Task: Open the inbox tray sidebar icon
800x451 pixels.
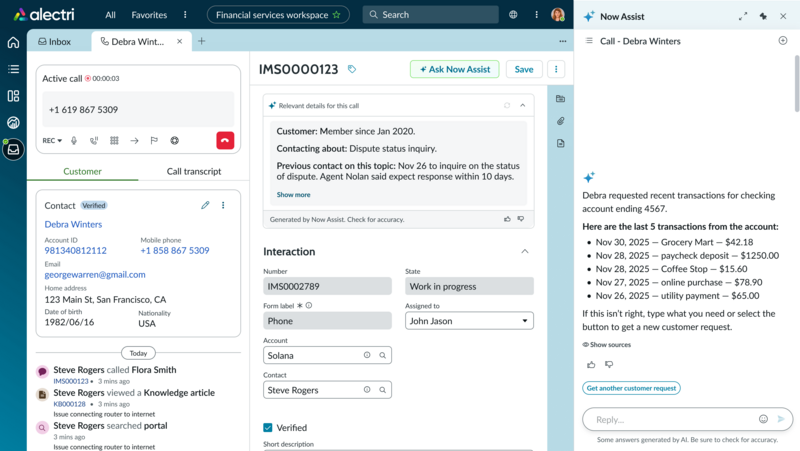Action: coord(13,149)
